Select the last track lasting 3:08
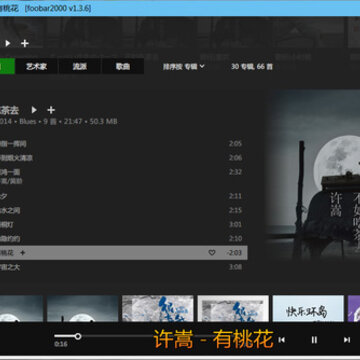The height and width of the screenshot is (360, 360). pyautogui.click(x=124, y=267)
